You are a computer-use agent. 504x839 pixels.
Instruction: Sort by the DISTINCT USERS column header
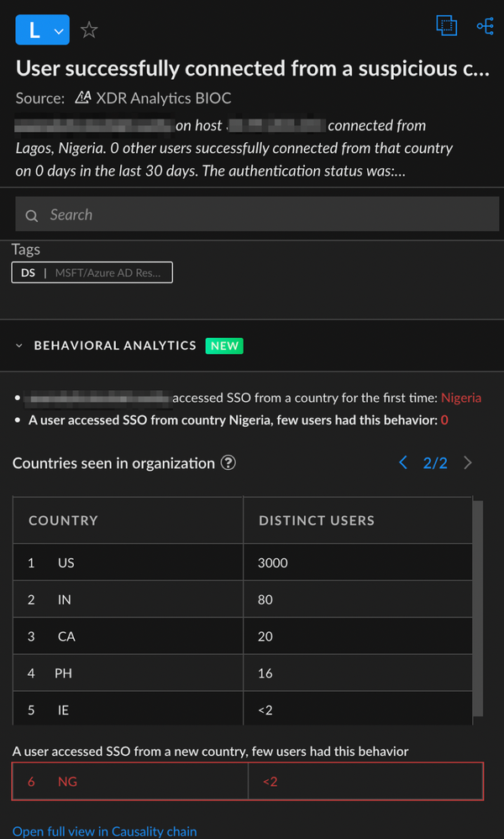click(316, 520)
